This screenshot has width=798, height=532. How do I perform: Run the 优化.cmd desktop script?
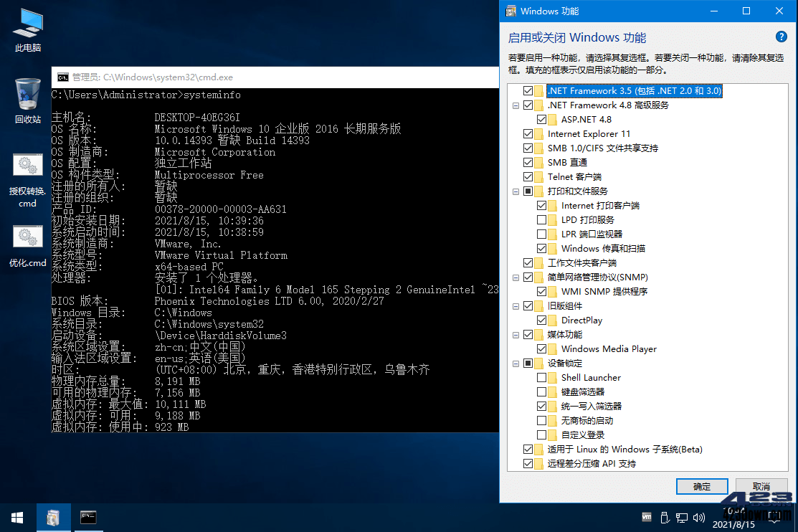click(x=27, y=237)
